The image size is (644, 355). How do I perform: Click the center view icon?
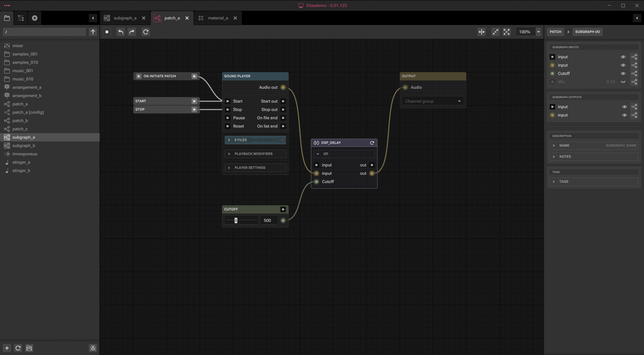pos(482,32)
